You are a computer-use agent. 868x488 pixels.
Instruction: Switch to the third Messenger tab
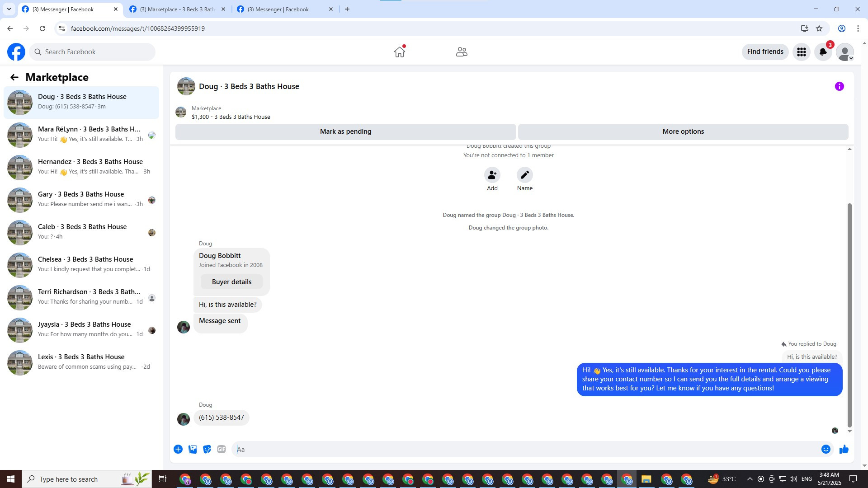[x=285, y=9]
